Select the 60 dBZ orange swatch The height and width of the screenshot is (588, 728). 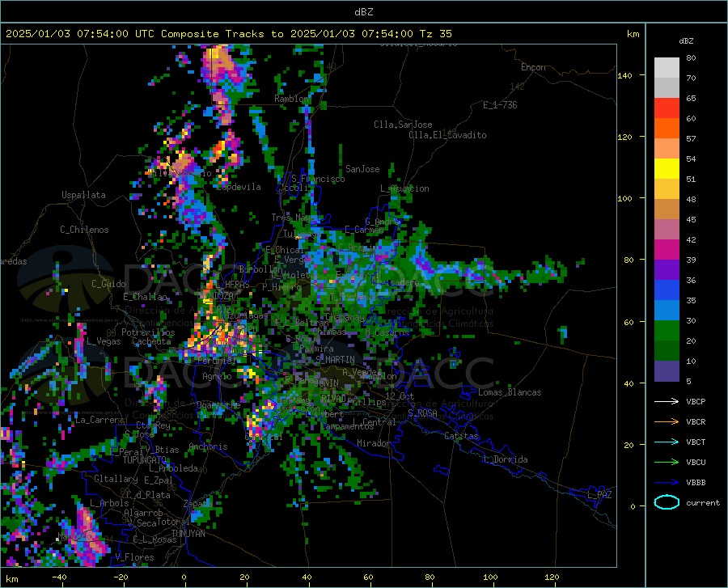pyautogui.click(x=667, y=129)
